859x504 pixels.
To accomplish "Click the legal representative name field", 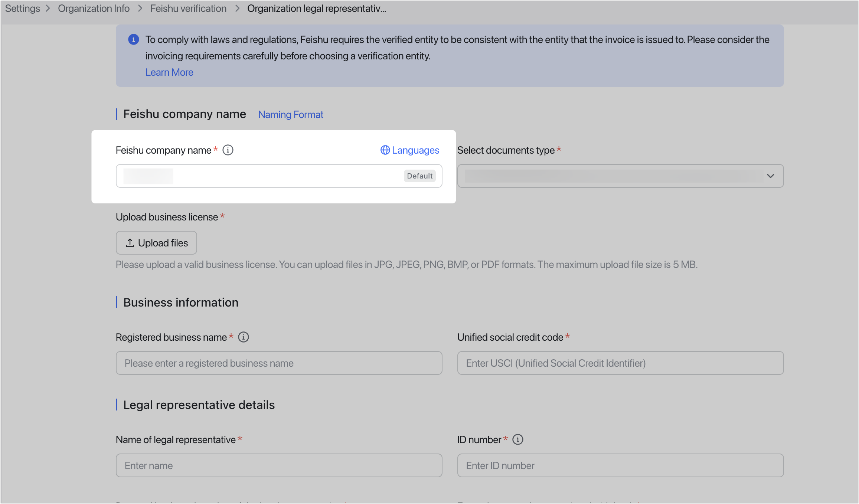I will point(279,465).
